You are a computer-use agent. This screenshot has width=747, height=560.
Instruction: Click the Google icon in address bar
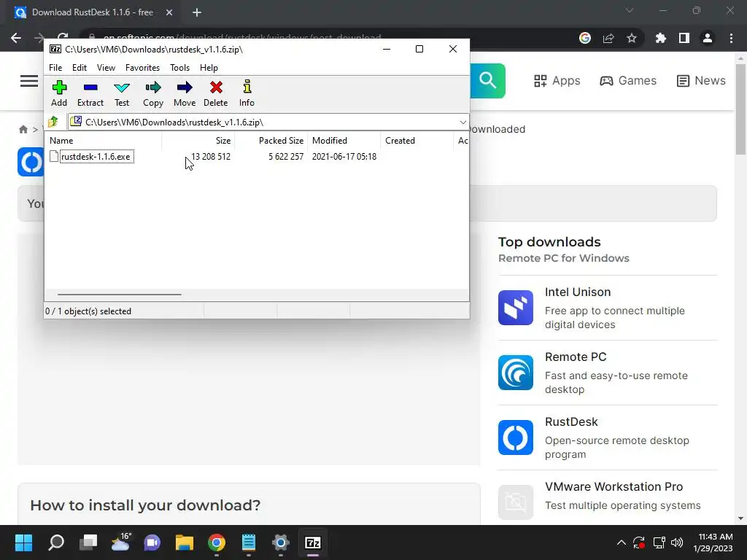tap(585, 38)
